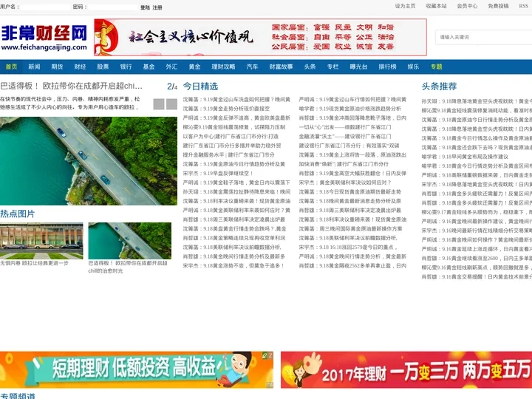Open the 理财攻略 nav item
532x399 pixels.
point(224,66)
